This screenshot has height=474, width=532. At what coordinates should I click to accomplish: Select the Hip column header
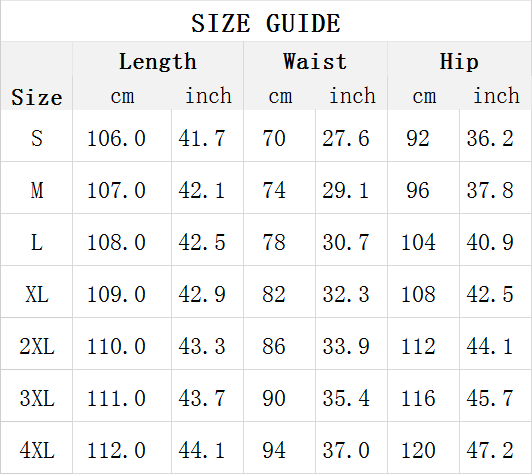[459, 62]
